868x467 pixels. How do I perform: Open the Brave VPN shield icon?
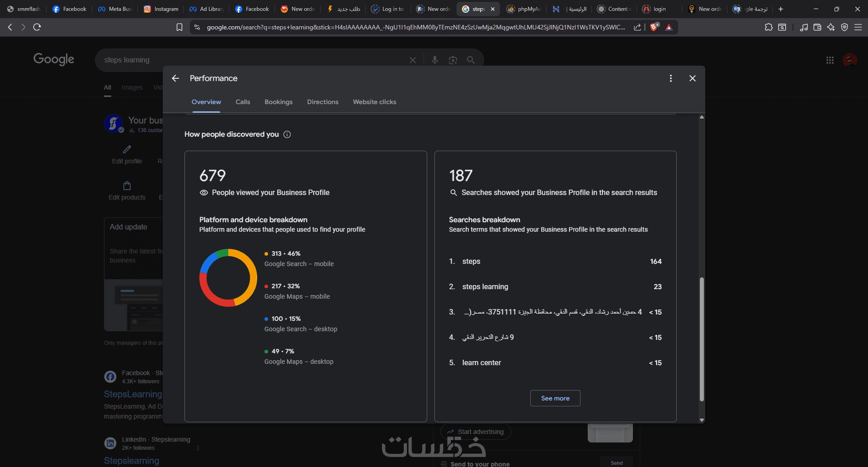844,27
